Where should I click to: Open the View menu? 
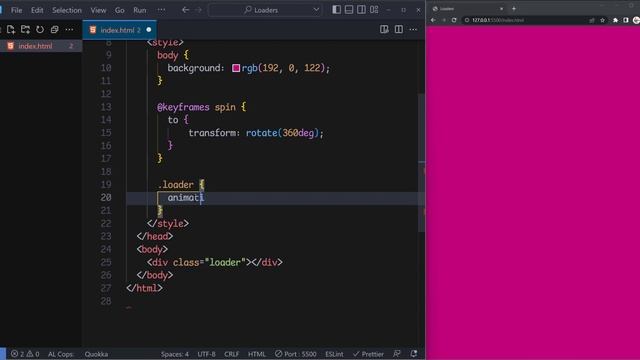(x=98, y=10)
